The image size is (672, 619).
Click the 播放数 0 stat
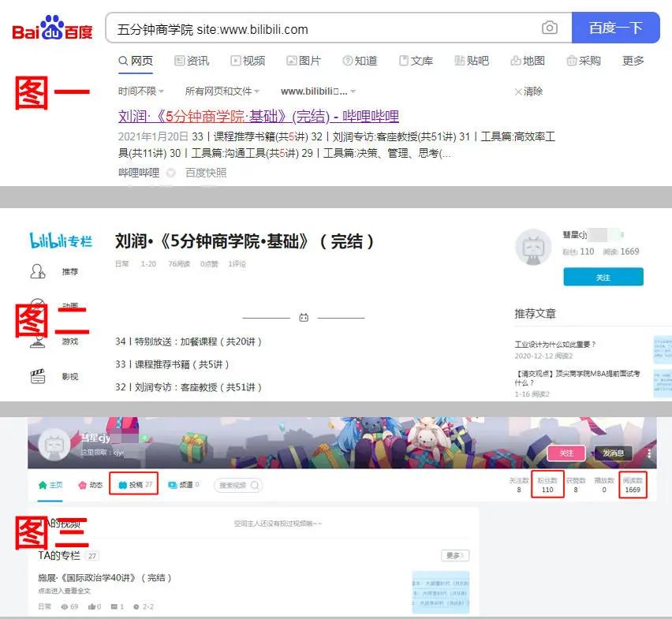pyautogui.click(x=604, y=485)
